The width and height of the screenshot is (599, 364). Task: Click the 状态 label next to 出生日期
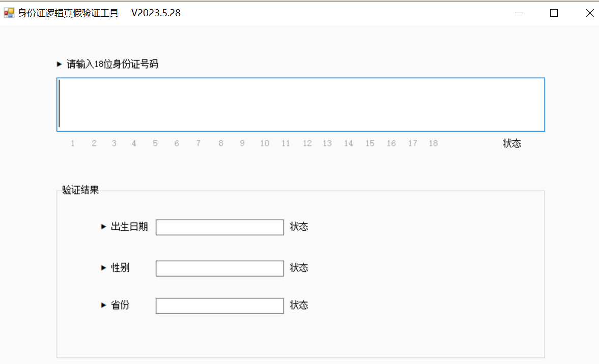point(299,227)
